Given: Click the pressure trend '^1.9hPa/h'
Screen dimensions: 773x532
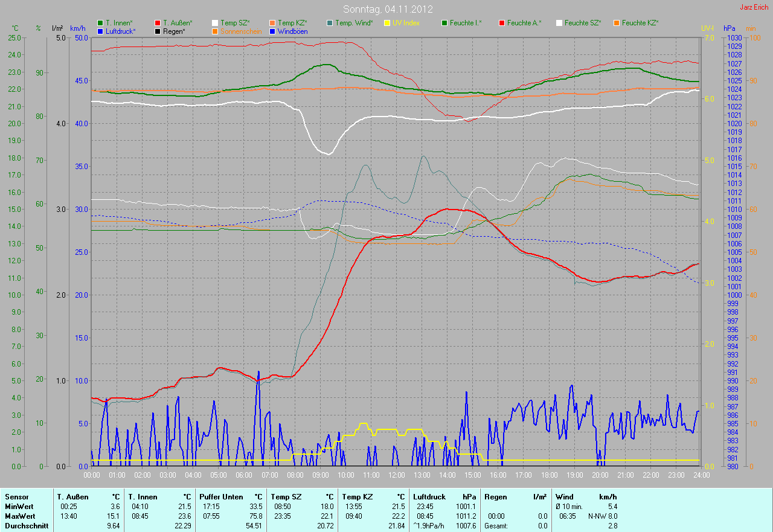Looking at the screenshot, I should 430,526.
